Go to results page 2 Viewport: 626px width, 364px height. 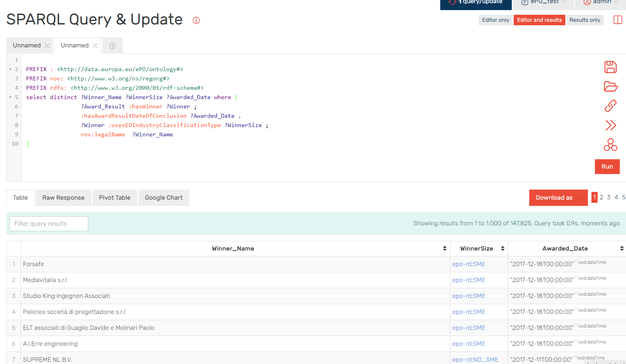pos(601,197)
